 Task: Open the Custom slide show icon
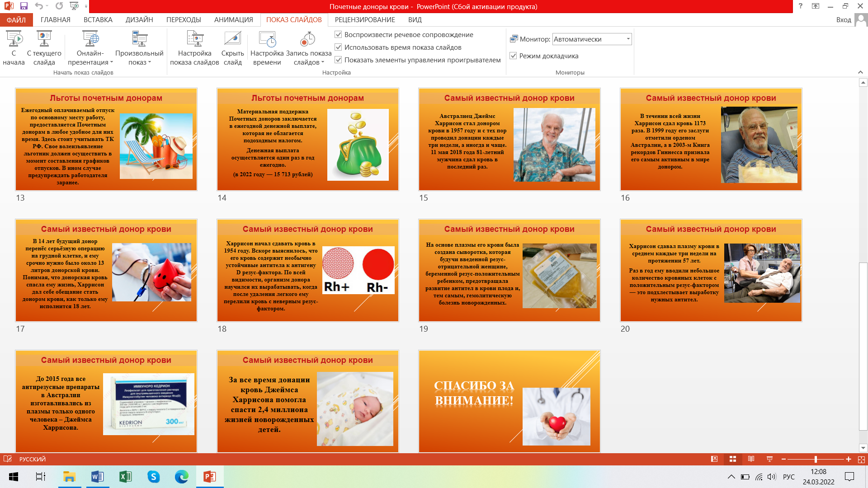pyautogui.click(x=139, y=39)
